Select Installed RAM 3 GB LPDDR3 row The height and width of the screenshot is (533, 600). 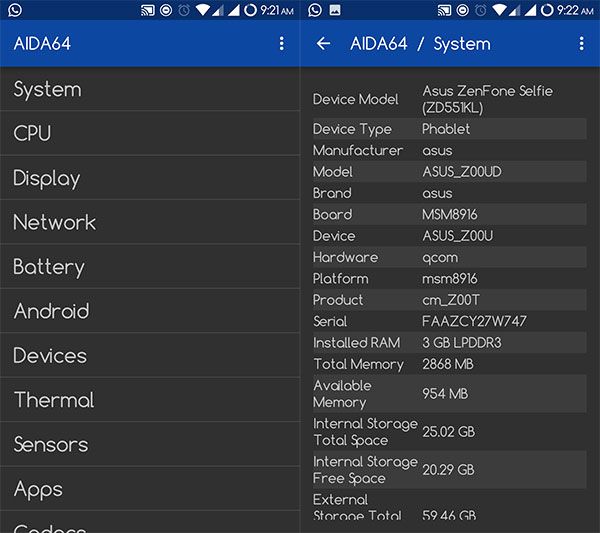click(450, 343)
